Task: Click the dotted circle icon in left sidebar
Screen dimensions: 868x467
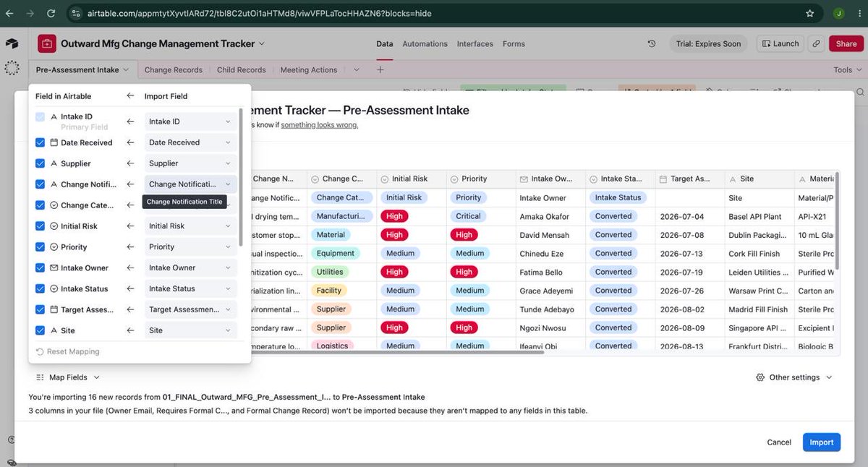Action: 12,68
